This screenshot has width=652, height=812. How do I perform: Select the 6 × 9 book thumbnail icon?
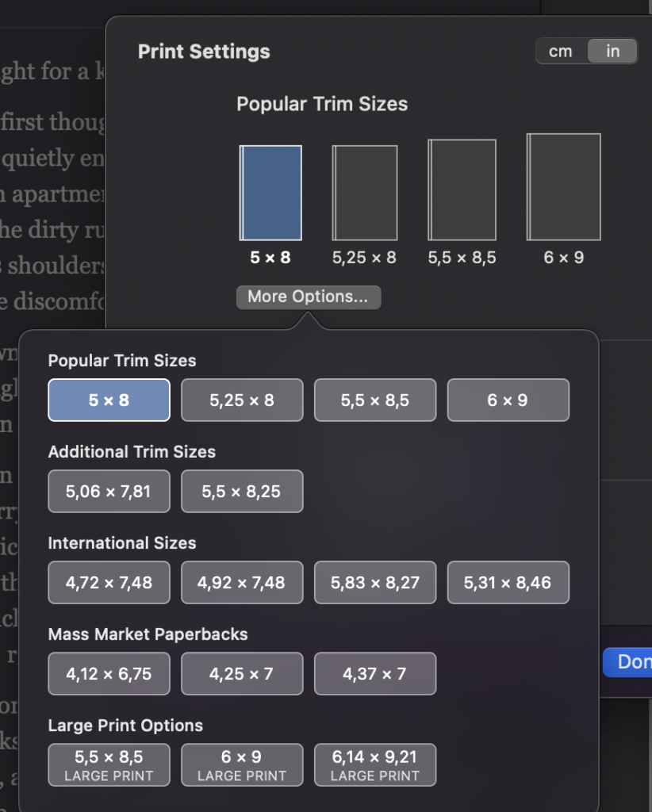563,187
